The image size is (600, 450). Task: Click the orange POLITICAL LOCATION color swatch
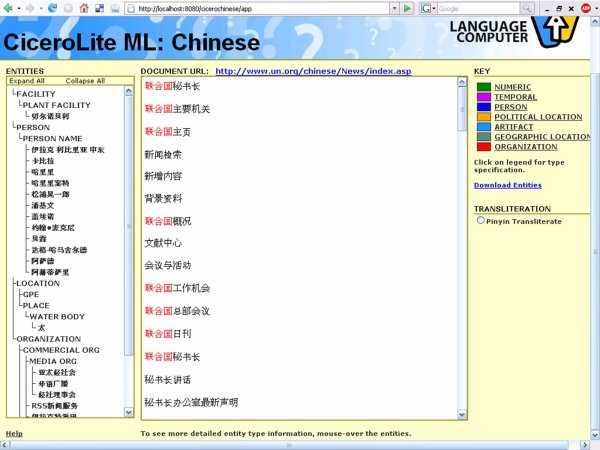click(x=484, y=117)
